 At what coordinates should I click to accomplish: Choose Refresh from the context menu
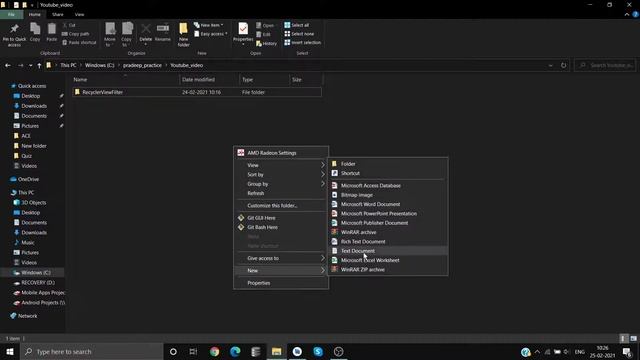pyautogui.click(x=281, y=193)
